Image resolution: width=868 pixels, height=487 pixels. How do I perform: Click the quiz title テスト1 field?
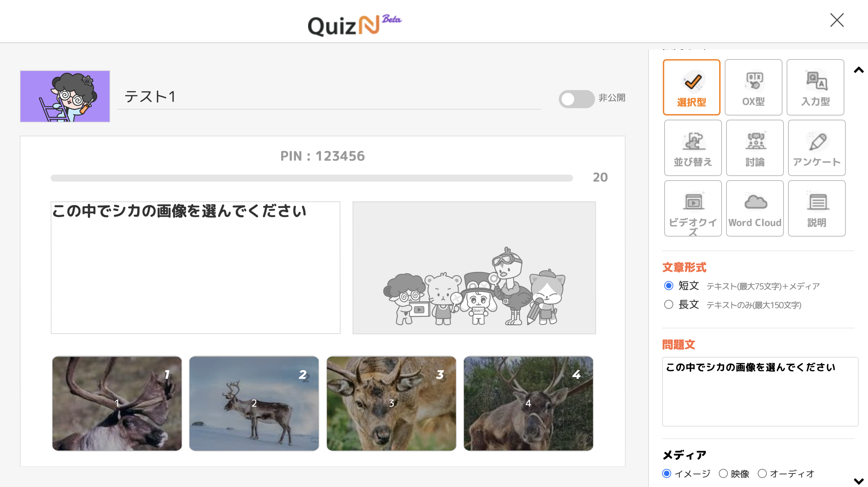click(329, 97)
